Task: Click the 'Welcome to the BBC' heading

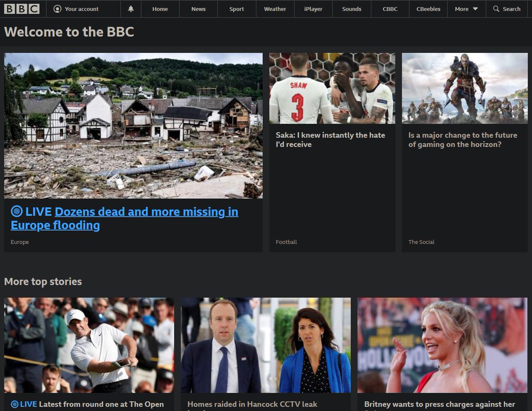Action: click(x=69, y=32)
